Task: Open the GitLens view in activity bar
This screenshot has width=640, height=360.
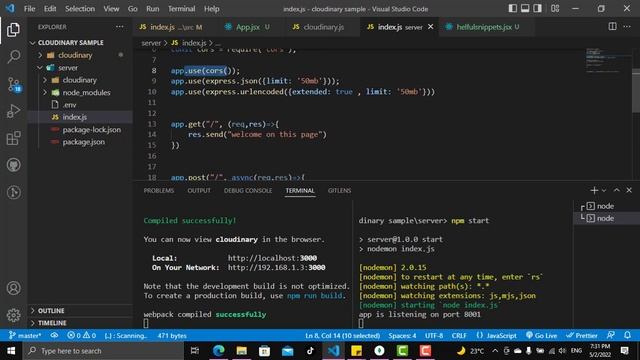Action: (13, 192)
